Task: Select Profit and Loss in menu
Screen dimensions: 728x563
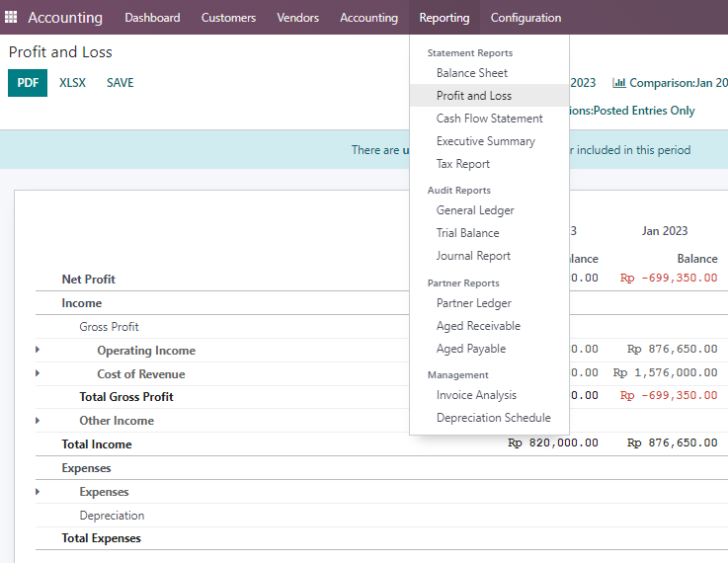Action: click(x=489, y=96)
